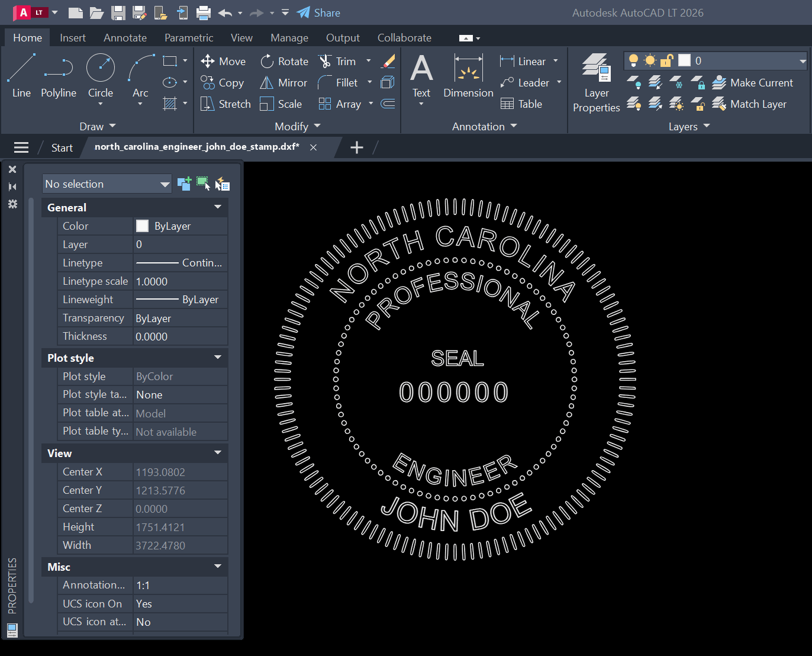The width and height of the screenshot is (812, 656).
Task: Open Layer Properties manager
Action: coord(597,83)
